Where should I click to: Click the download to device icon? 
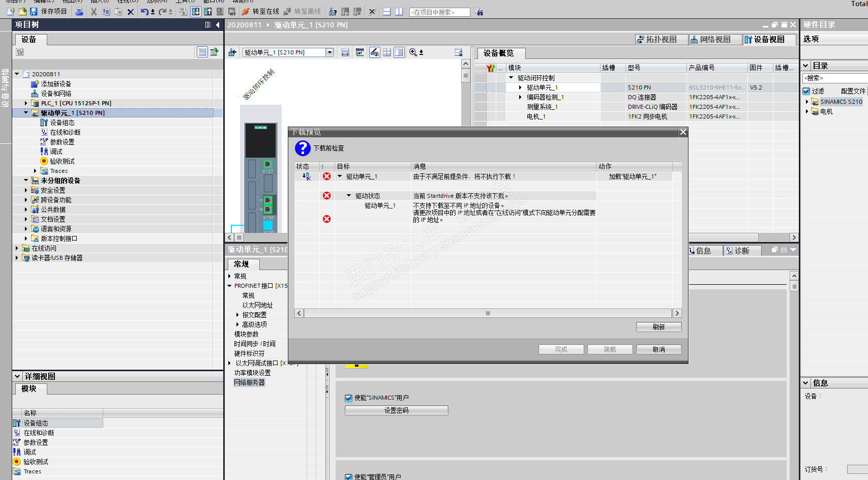(196, 11)
